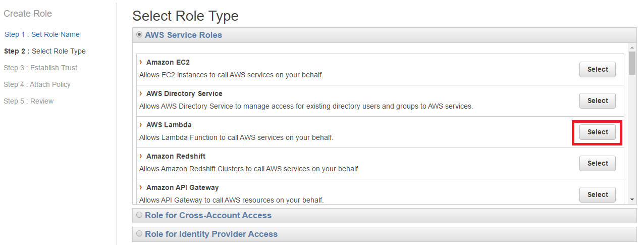Open Step 3: Establish Trust
Viewport: 644px width, 245px height.
click(x=40, y=68)
